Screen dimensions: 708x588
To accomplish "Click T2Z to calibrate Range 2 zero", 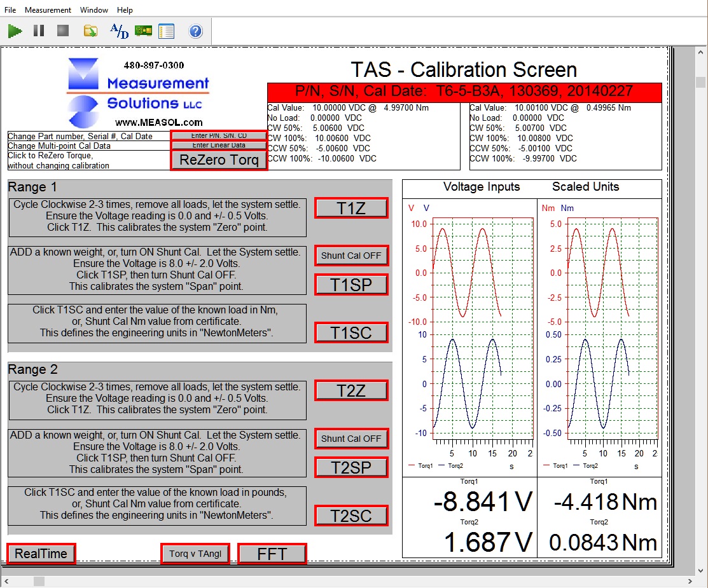I will 351,390.
